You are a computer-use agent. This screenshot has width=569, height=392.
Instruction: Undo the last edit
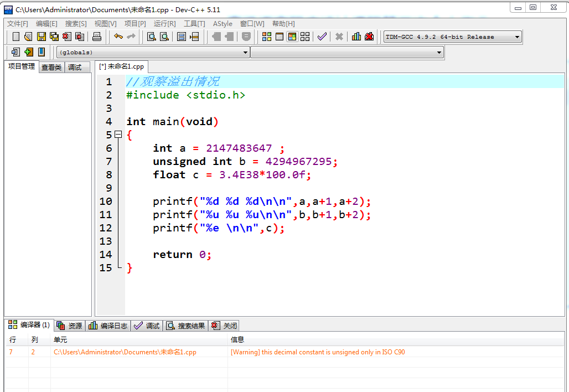point(118,37)
